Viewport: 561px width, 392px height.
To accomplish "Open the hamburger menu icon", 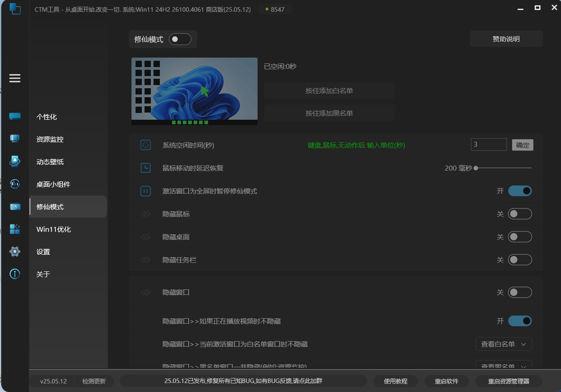I will click(x=15, y=78).
